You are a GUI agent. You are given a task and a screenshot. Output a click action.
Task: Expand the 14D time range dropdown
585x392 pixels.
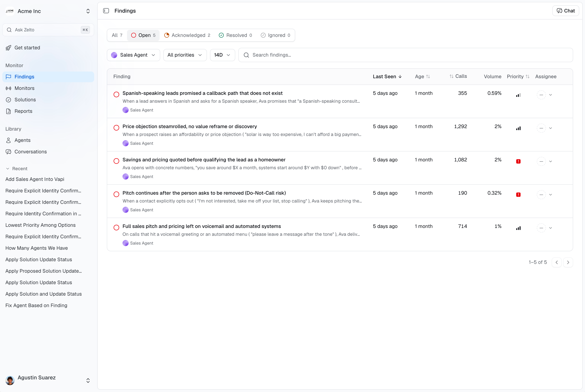tap(222, 55)
